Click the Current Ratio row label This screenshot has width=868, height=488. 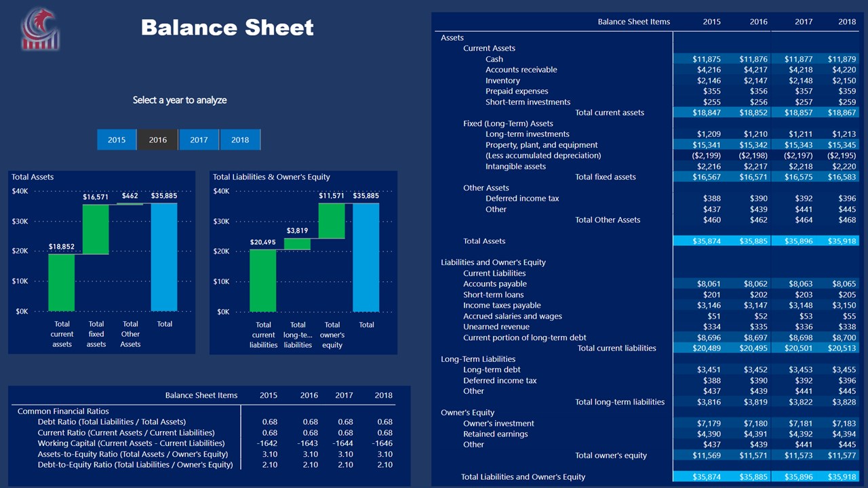(126, 433)
